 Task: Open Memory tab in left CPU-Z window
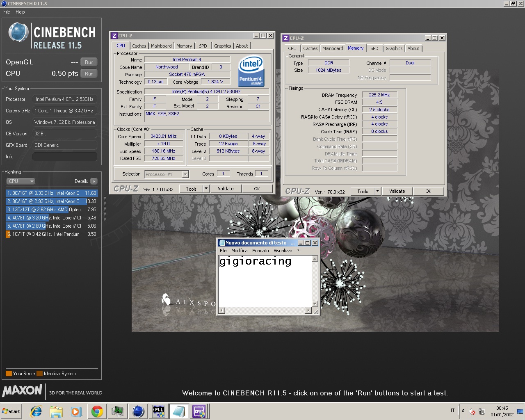pyautogui.click(x=184, y=46)
